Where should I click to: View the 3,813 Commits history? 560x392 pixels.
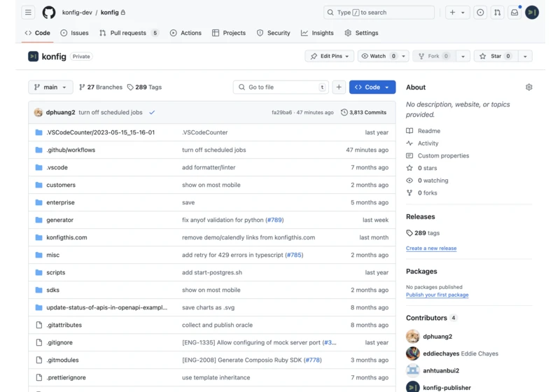coord(363,113)
